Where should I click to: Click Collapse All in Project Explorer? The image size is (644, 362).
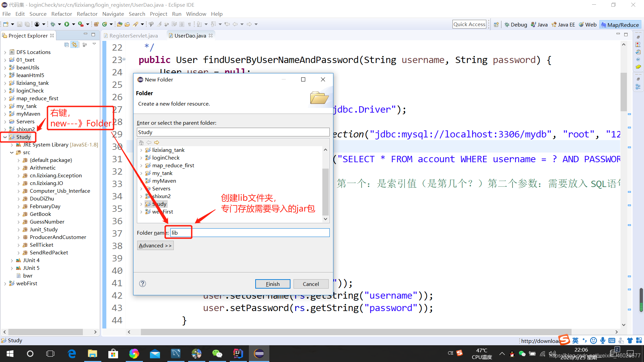pos(66,45)
